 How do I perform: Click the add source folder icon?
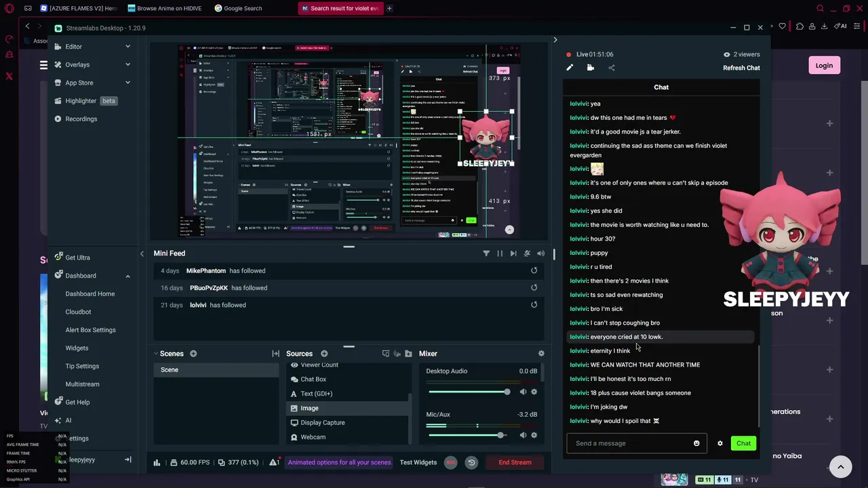[x=408, y=354]
